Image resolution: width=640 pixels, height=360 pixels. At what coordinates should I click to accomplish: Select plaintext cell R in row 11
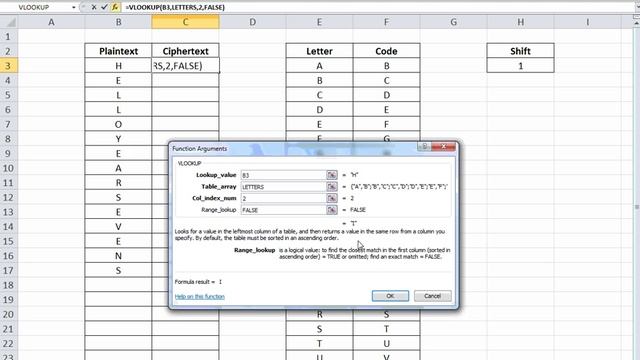click(x=118, y=183)
